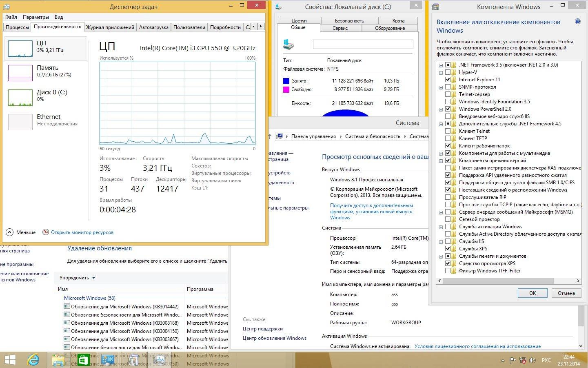This screenshot has width=588, height=368.
Task: Check Фильтр Windows TIFF IFilter
Action: coord(448,271)
